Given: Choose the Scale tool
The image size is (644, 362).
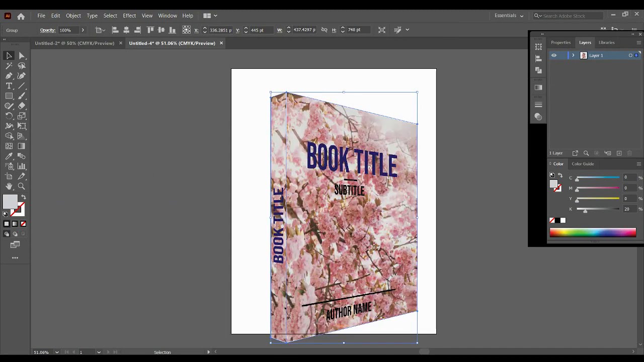Looking at the screenshot, I should coord(22,116).
